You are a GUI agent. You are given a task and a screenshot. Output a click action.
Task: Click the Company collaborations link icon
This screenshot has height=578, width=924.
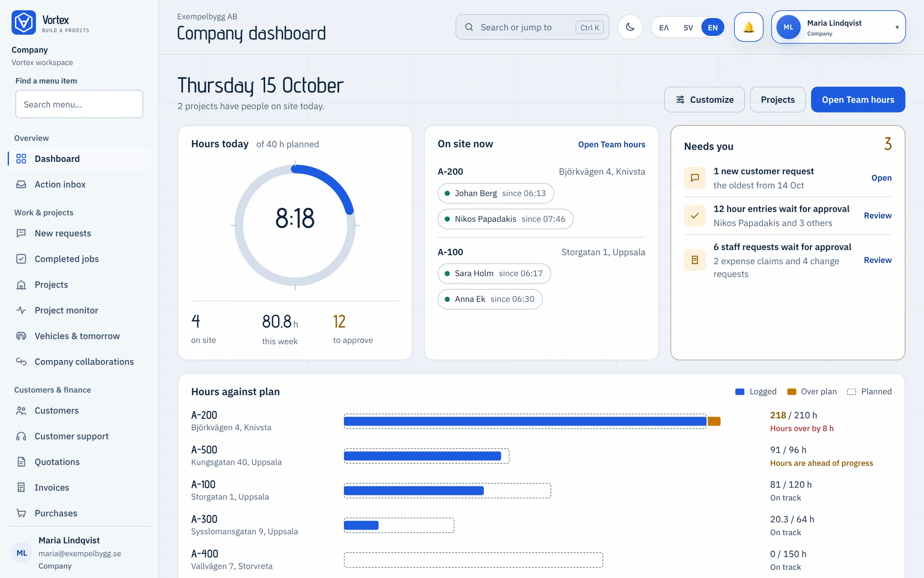[21, 362]
